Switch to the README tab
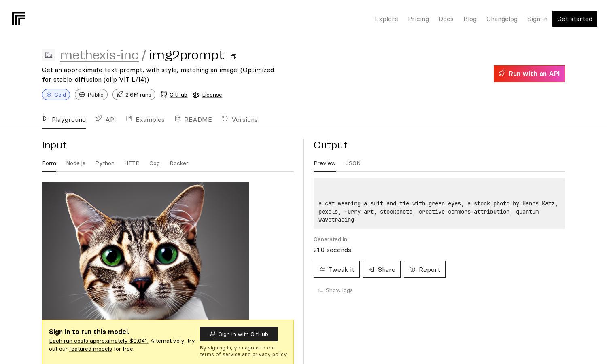Screen dimensions: 607x364 tap(193, 119)
